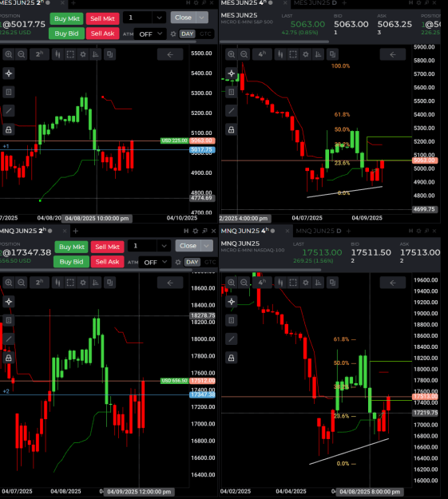Viewport: 448px width, 499px height.
Task: Expand the MNQ Close button dropdown arrow
Action: coord(207,246)
